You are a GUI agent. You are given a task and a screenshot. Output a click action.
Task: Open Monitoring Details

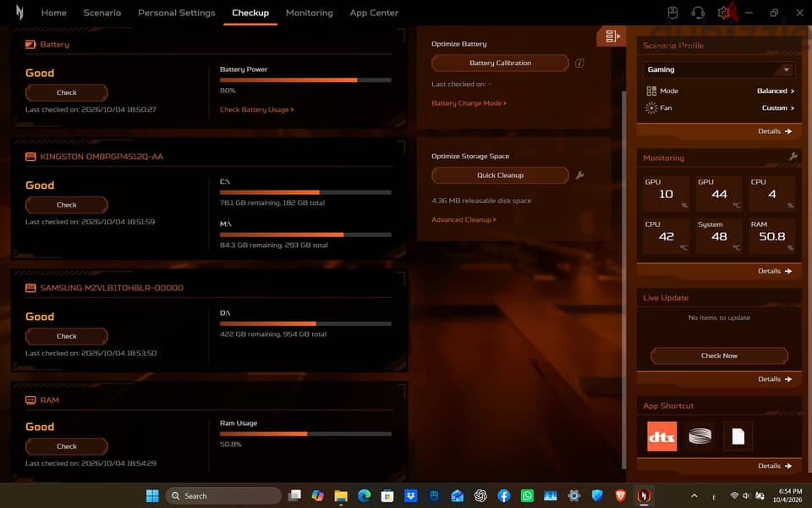775,271
